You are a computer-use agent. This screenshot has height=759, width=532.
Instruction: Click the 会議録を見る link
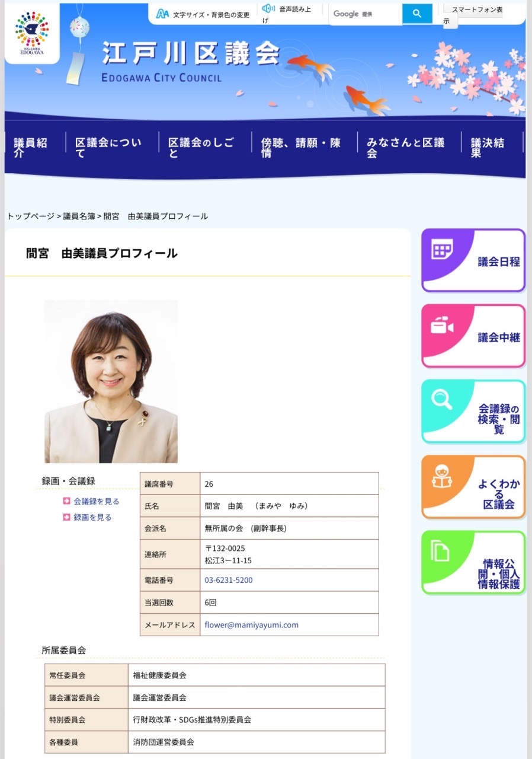point(96,501)
